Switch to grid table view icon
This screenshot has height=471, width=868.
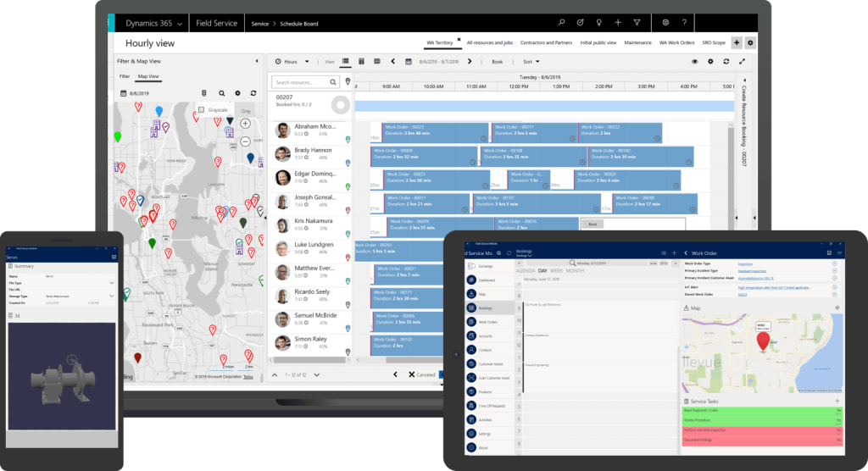377,62
